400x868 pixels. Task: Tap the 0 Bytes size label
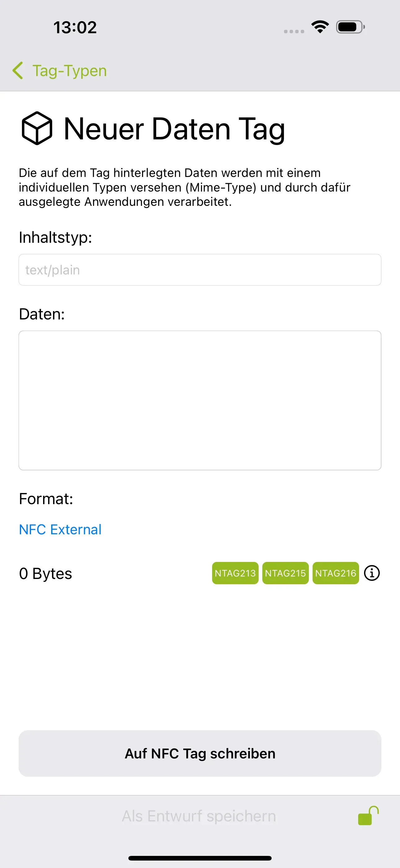(46, 573)
